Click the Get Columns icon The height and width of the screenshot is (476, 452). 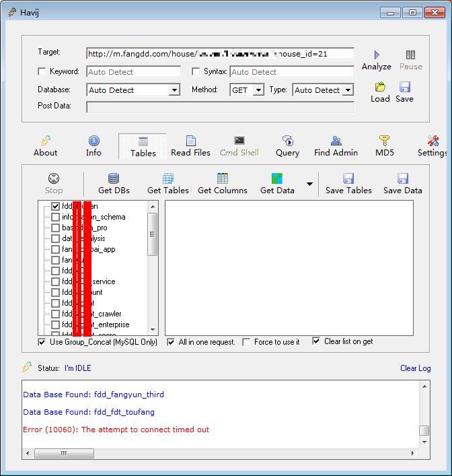click(x=223, y=178)
